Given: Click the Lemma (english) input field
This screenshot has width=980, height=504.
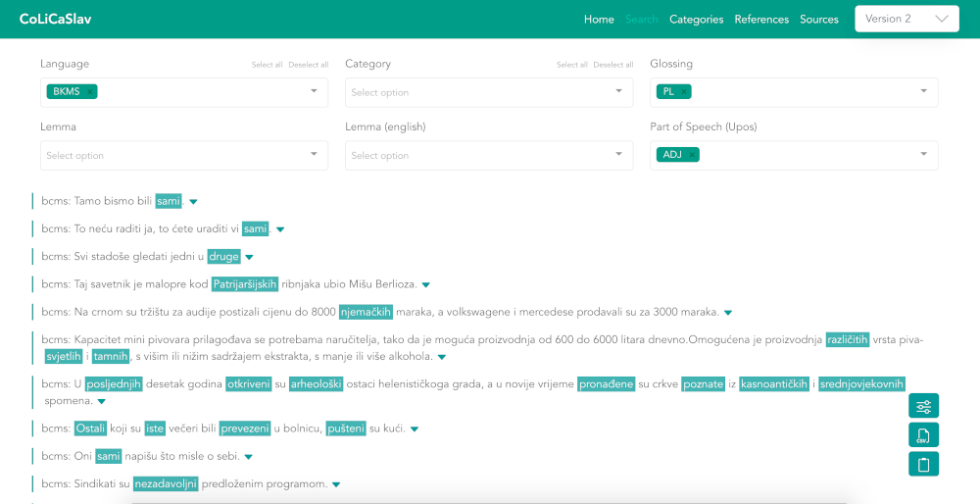Looking at the screenshot, I should pos(480,155).
